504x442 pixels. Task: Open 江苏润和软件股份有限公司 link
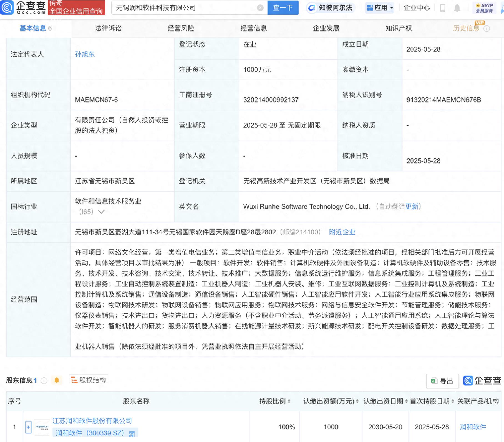pyautogui.click(x=92, y=421)
